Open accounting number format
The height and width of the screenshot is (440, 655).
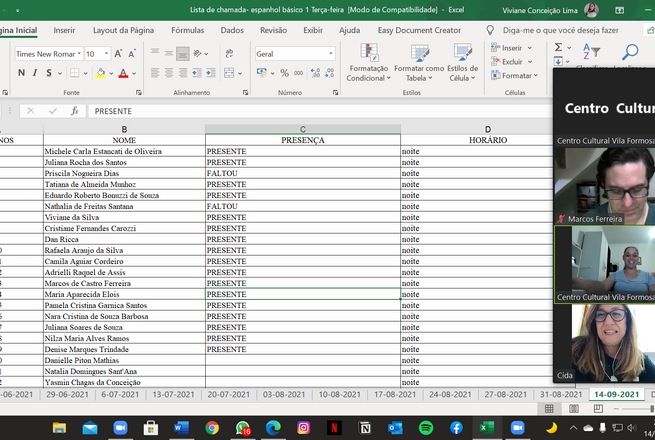pos(262,73)
